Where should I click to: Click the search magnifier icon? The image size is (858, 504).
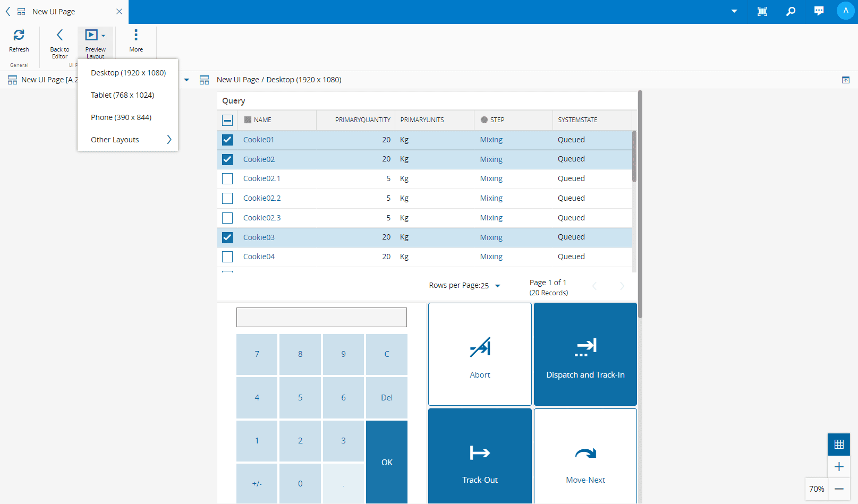tap(791, 11)
